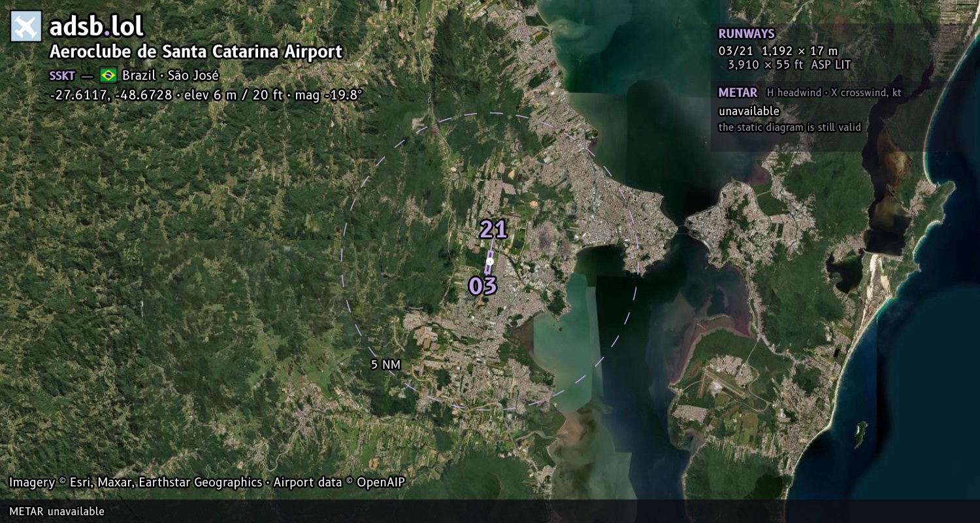
Task: Click the METAR 'unavailable' value
Action: coord(749,111)
